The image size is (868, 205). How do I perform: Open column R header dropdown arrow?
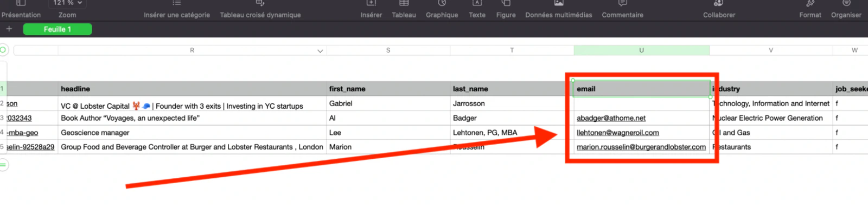(x=320, y=51)
